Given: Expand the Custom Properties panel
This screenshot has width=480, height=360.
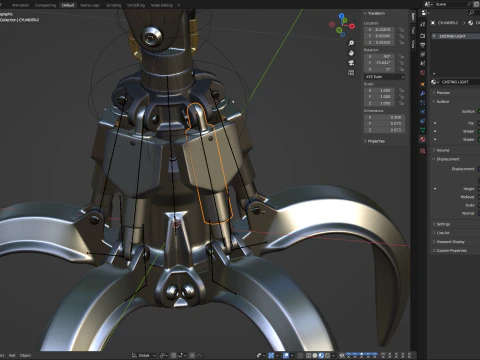Looking at the screenshot, I should pos(450,250).
